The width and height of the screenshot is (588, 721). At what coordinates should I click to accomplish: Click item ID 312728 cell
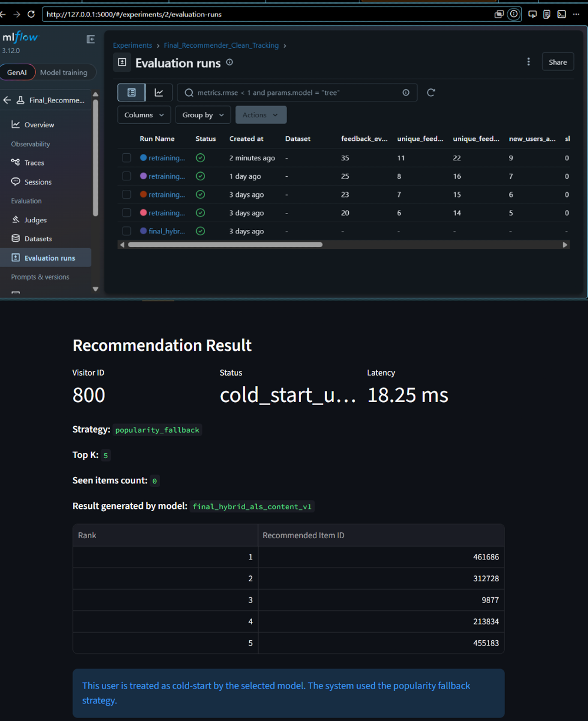point(381,578)
